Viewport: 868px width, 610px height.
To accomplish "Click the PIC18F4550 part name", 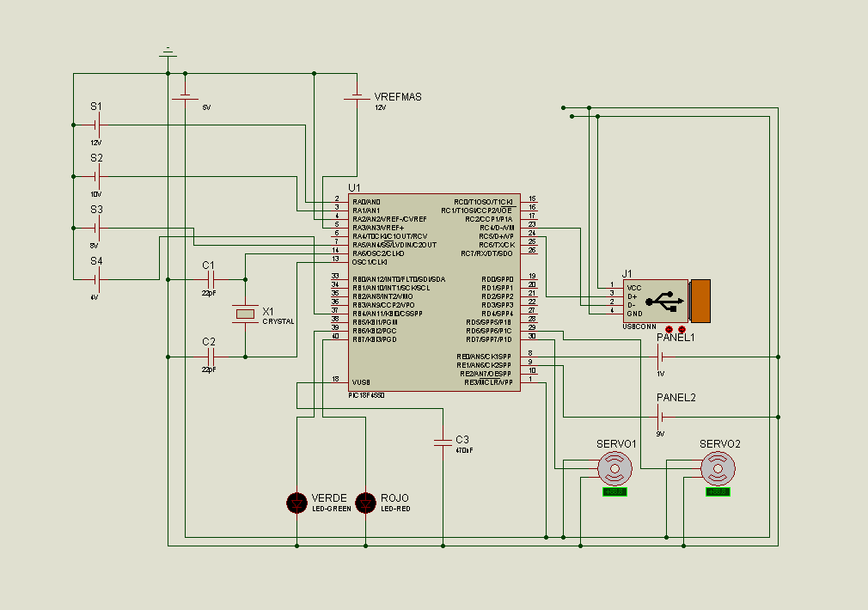I will (x=366, y=395).
